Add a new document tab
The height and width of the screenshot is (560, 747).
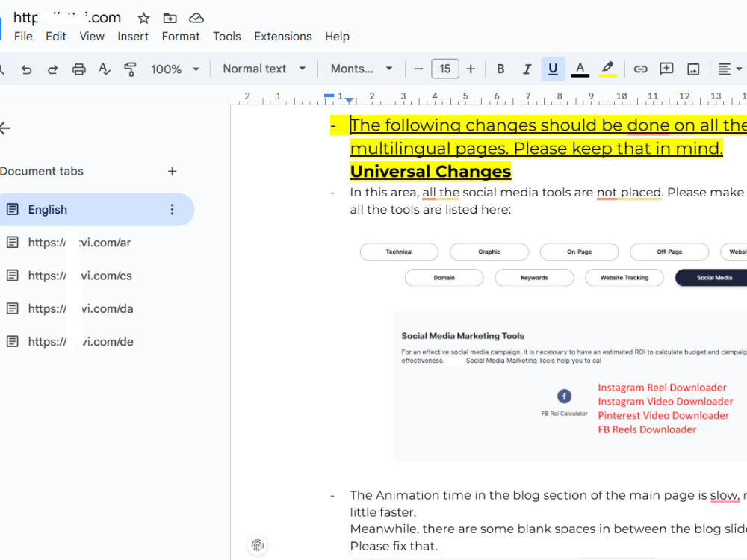coord(172,172)
